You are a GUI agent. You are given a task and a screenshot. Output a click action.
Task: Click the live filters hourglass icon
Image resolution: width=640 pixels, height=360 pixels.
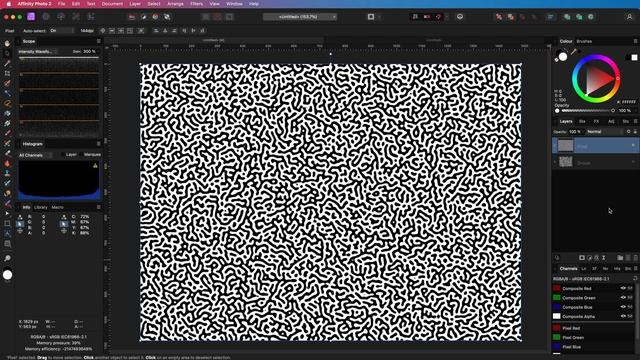604,258
